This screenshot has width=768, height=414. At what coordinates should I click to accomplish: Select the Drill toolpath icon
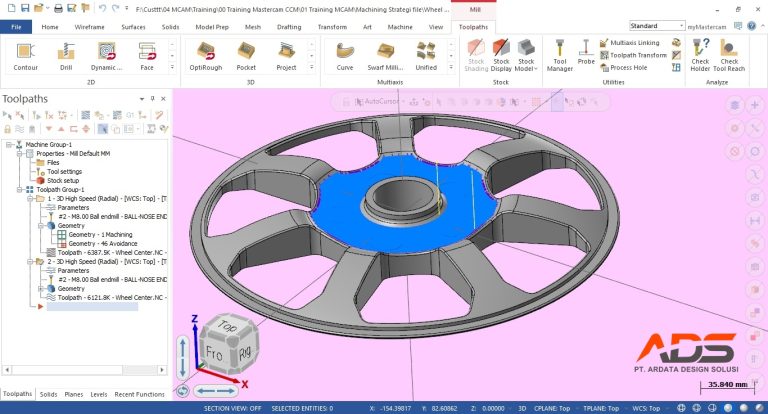(66, 56)
